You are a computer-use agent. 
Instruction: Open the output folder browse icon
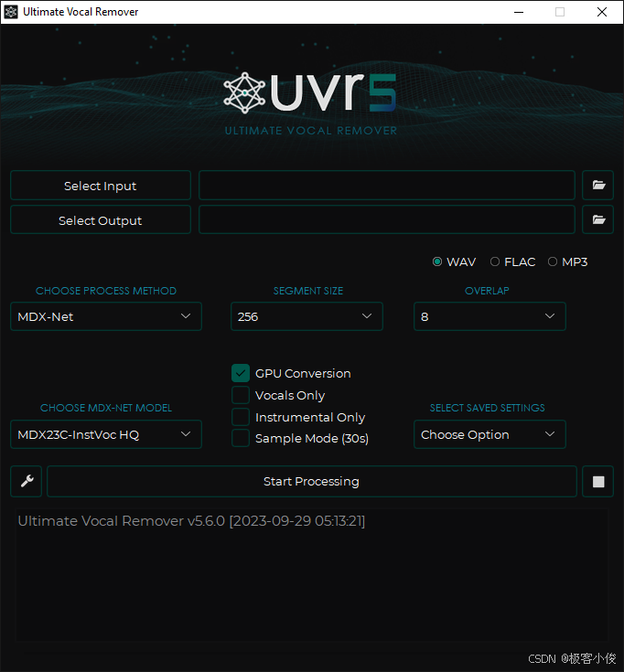pos(597,219)
